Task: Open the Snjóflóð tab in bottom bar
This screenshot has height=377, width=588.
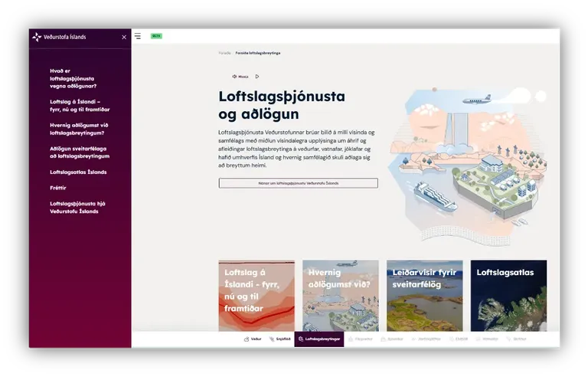Action: (279, 339)
